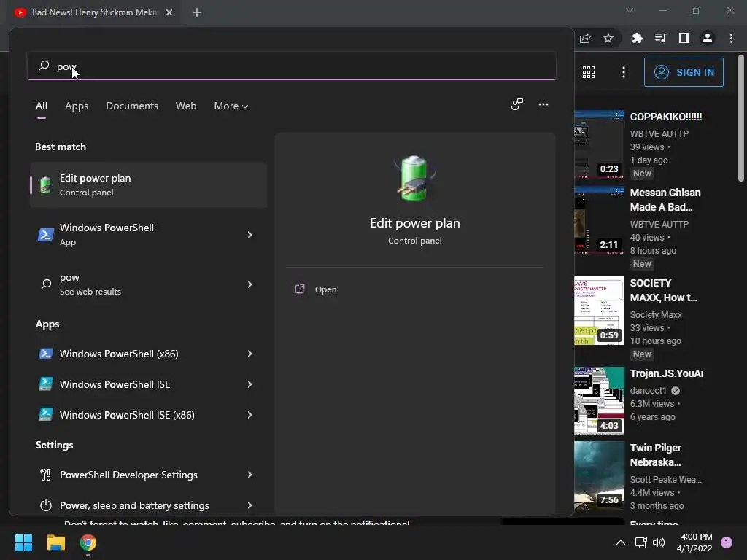Click the battery icon beside Edit power plan

(46, 184)
